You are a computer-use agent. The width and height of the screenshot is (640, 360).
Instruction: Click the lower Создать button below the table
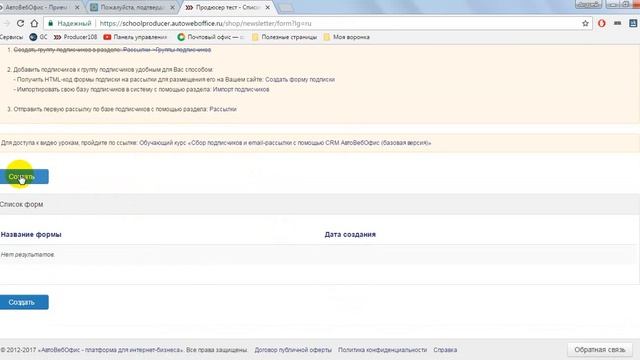(x=24, y=302)
